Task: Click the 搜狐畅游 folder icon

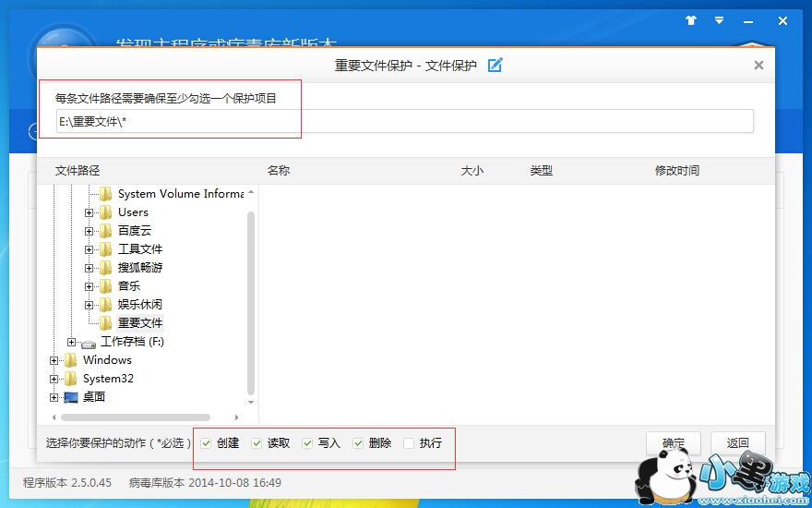Action: [105, 268]
